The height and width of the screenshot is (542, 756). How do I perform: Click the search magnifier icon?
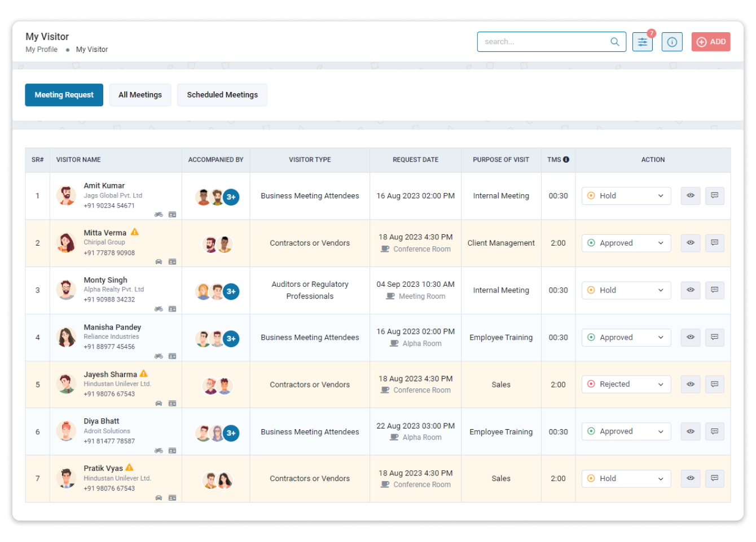(614, 42)
